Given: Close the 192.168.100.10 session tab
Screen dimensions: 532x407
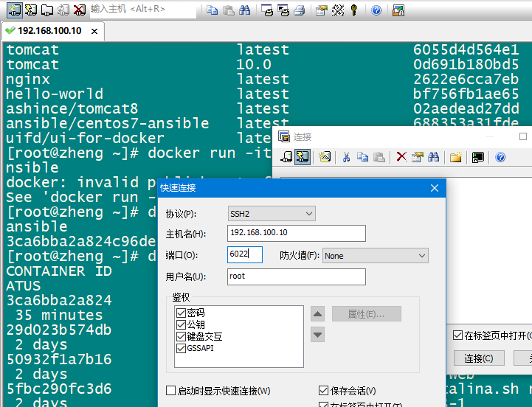Looking at the screenshot, I should pyautogui.click(x=94, y=31).
